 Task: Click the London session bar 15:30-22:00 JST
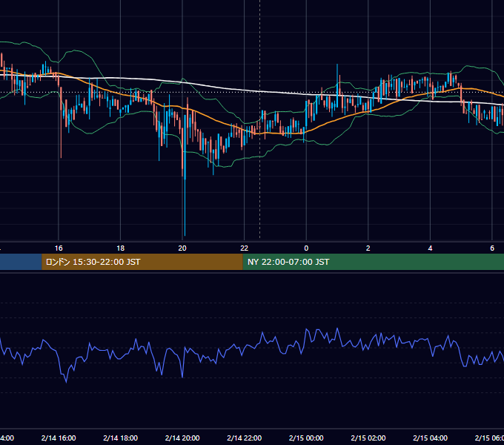point(142,262)
